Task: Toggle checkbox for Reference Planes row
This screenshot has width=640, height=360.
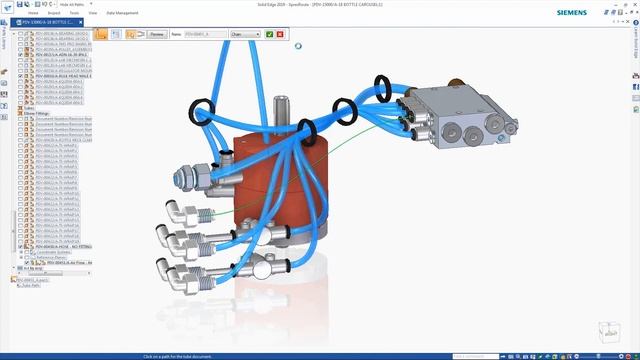Action: pyautogui.click(x=27, y=258)
